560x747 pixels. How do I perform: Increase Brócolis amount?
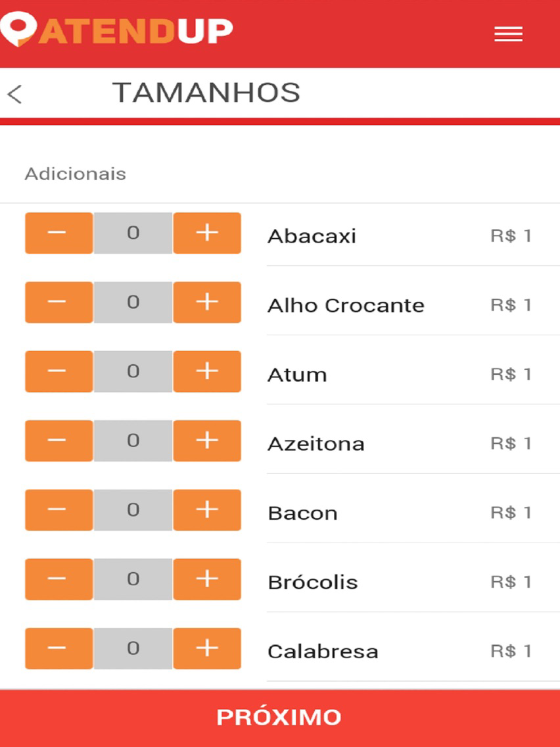[207, 579]
